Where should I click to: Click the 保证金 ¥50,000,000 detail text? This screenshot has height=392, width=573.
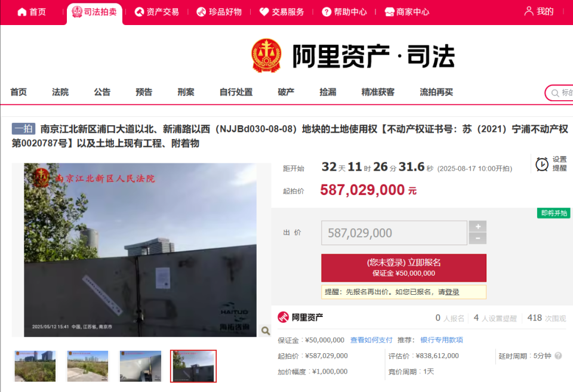311,340
